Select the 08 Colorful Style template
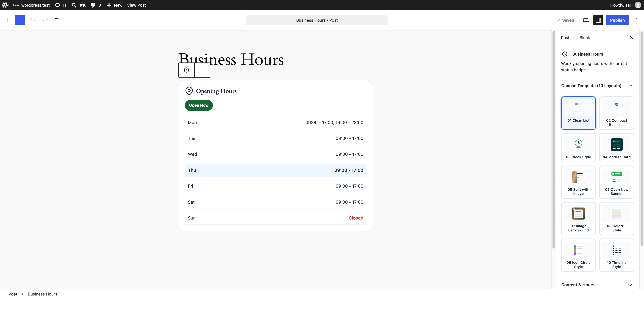 click(x=616, y=219)
